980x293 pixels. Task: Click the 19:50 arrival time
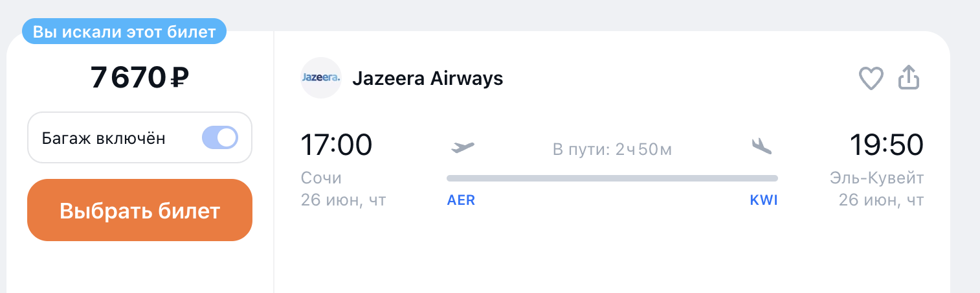tap(887, 145)
